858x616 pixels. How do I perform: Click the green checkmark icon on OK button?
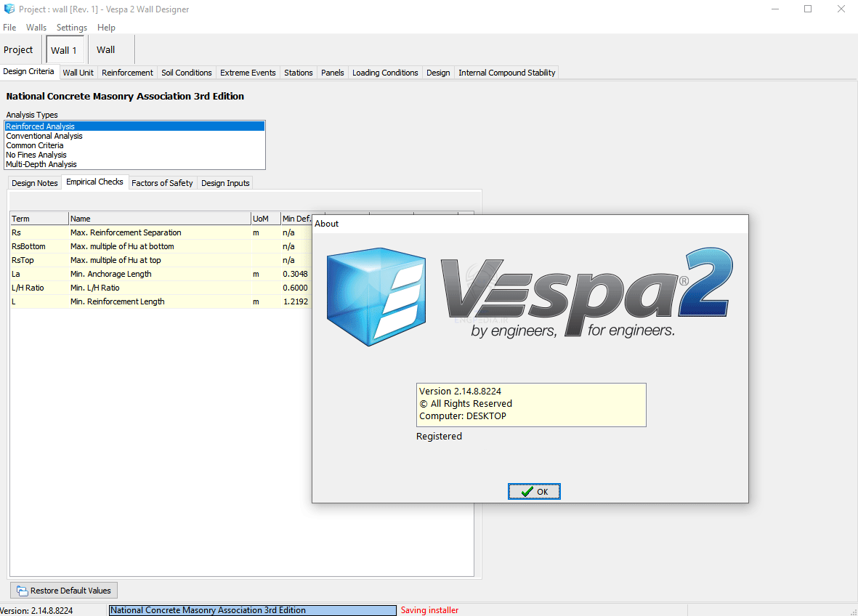[x=527, y=492]
